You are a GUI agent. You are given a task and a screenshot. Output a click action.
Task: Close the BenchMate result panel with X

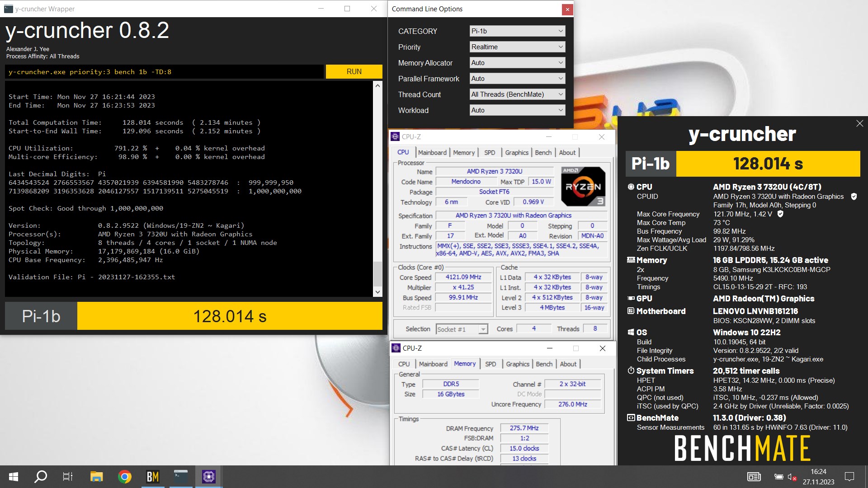click(859, 123)
